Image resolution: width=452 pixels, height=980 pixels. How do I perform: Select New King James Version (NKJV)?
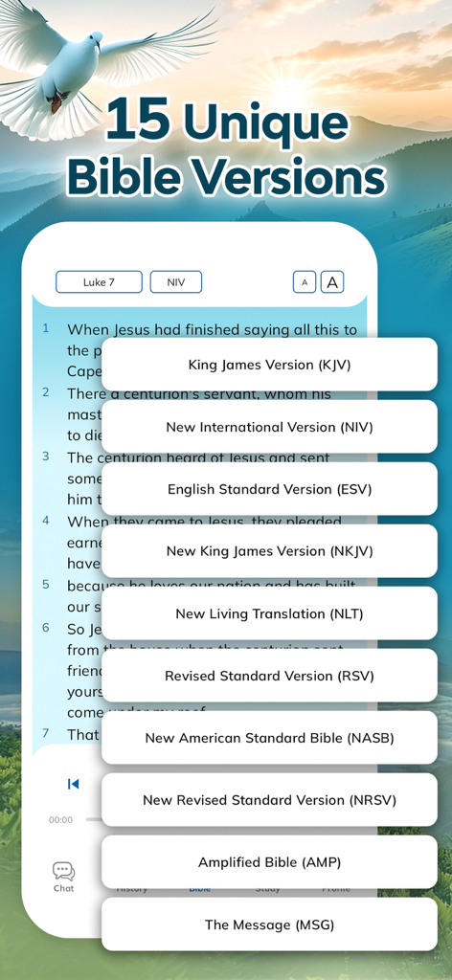pyautogui.click(x=269, y=551)
